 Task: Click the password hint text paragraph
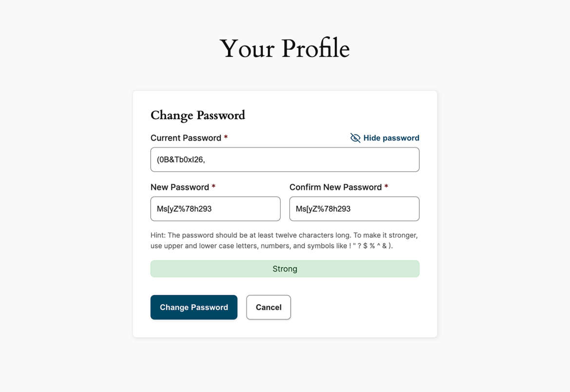(x=285, y=240)
